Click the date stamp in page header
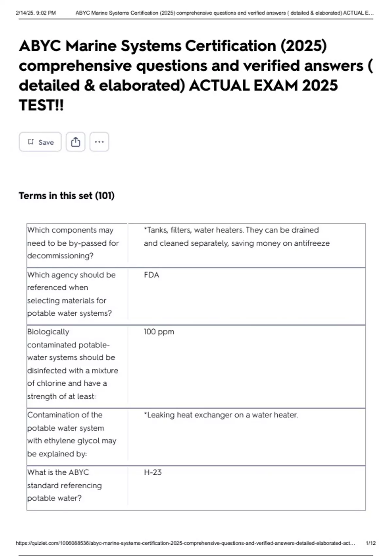This screenshot has height=556, width=392. tap(36, 13)
